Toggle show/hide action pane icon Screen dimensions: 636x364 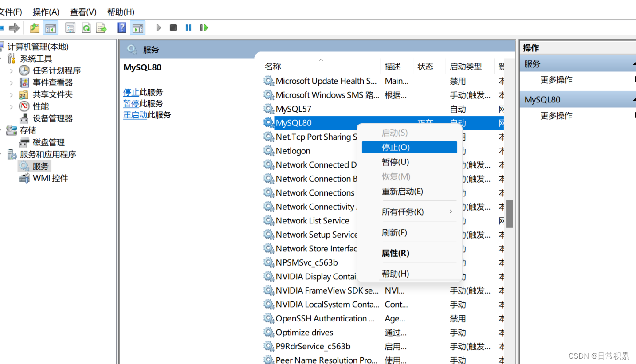tap(138, 28)
